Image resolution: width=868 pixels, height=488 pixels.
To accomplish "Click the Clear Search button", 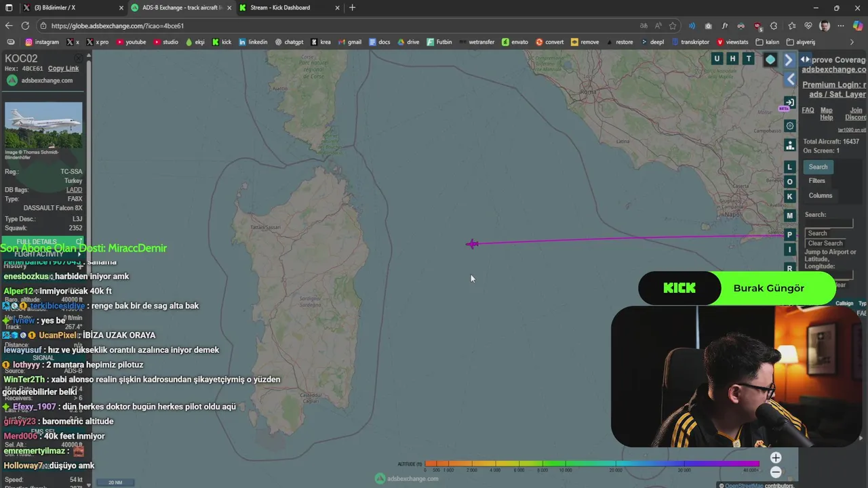I will point(825,243).
